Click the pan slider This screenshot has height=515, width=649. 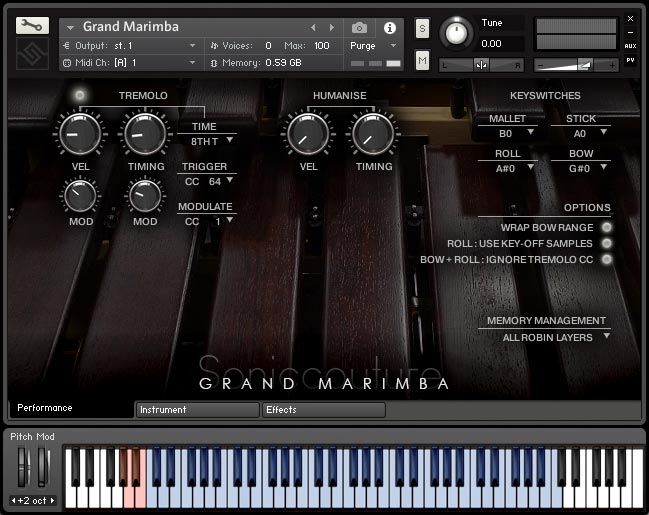pos(481,65)
